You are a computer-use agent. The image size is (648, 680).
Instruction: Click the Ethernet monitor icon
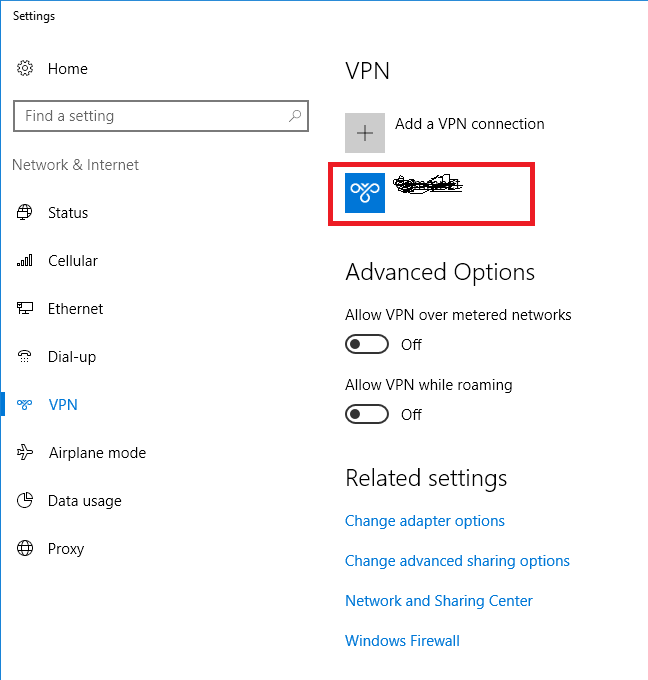pos(25,309)
